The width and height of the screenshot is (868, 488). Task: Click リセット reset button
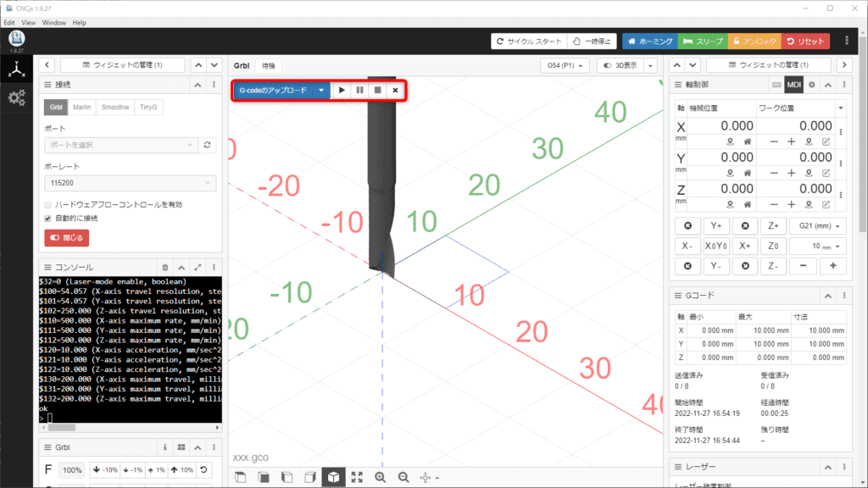pos(805,42)
